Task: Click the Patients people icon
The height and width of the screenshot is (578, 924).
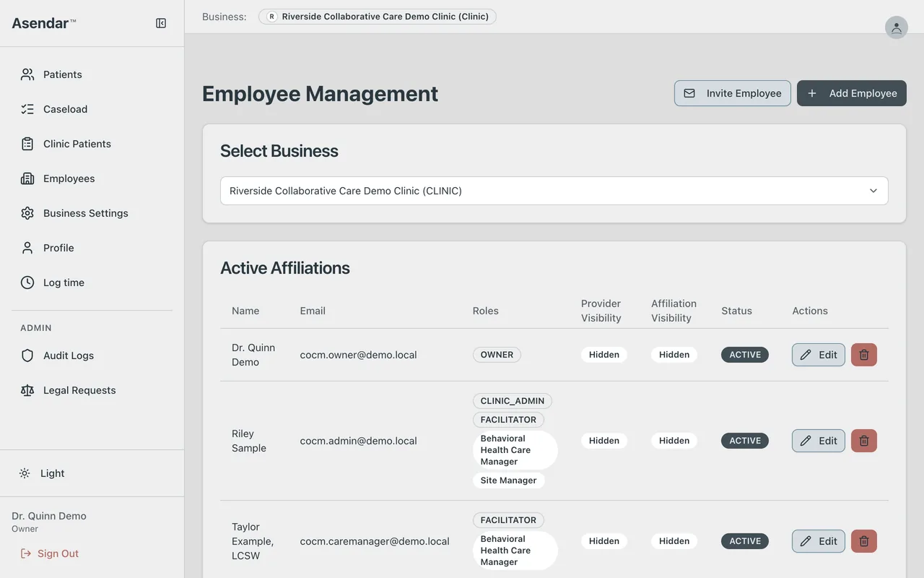Action: pyautogui.click(x=27, y=74)
